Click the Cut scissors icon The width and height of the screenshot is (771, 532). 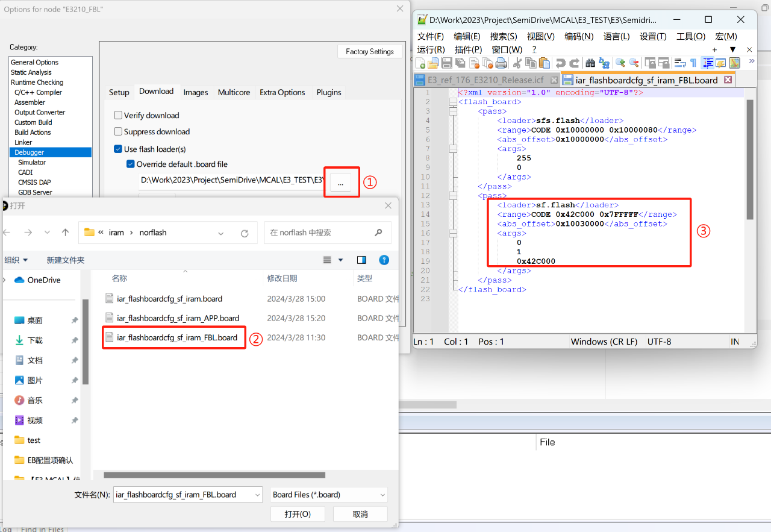point(517,63)
